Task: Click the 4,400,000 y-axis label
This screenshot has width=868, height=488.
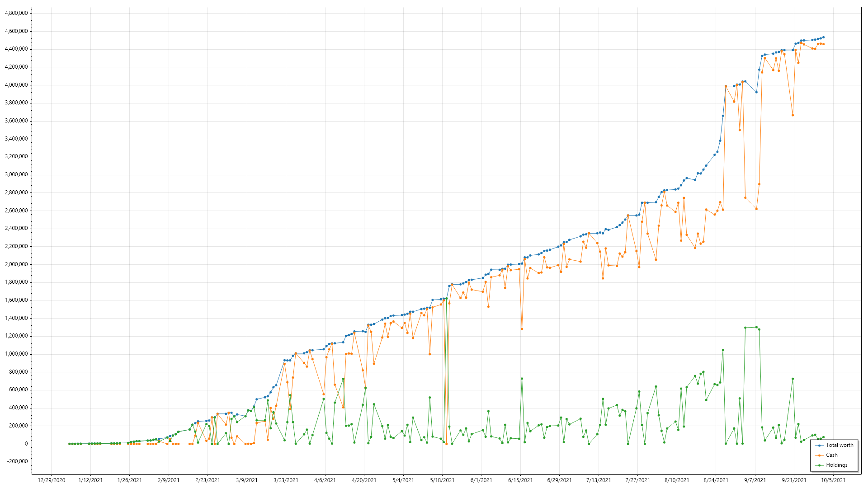Action: pyautogui.click(x=16, y=49)
